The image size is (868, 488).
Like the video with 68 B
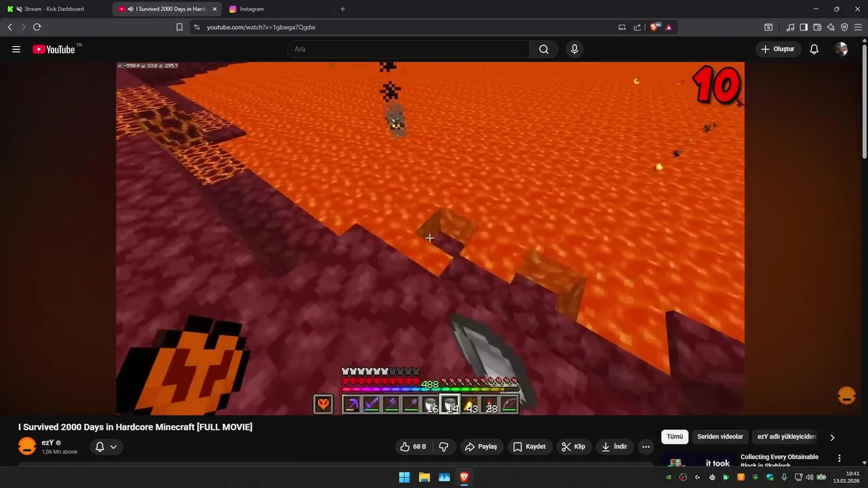[413, 447]
